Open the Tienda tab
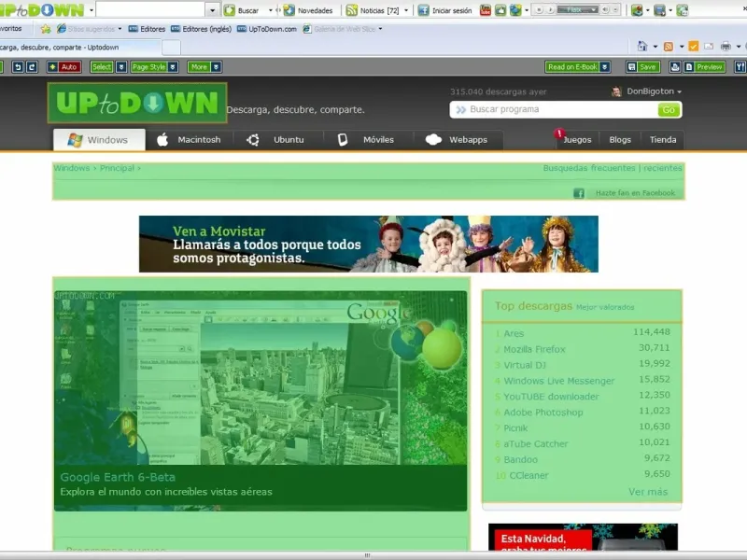 point(663,140)
